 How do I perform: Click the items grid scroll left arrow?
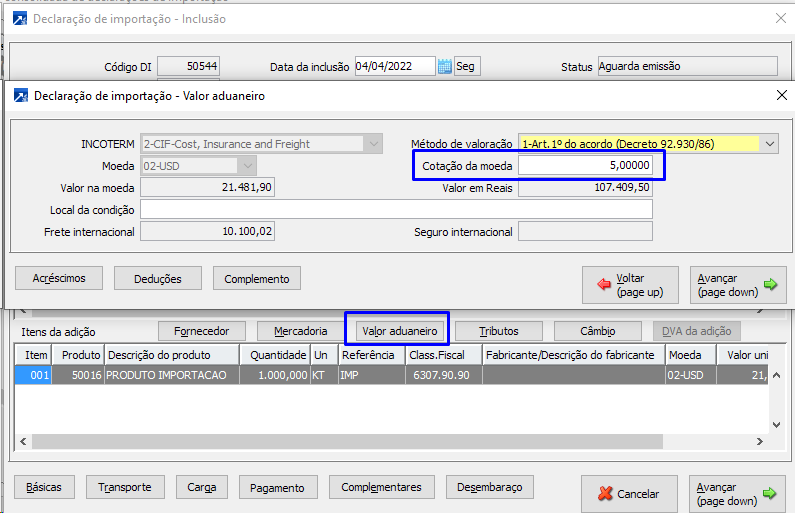pos(23,442)
